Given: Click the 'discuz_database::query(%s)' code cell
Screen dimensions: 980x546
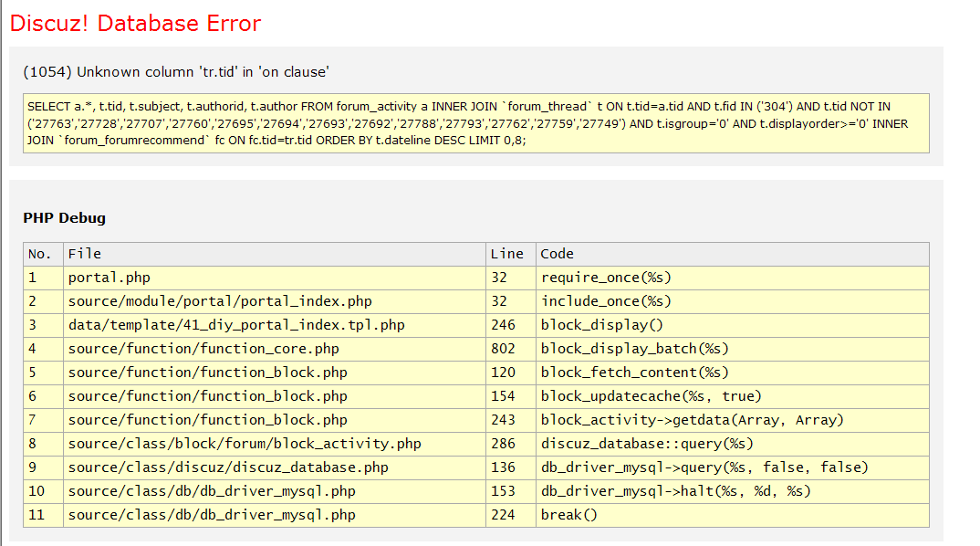Looking at the screenshot, I should [733, 444].
